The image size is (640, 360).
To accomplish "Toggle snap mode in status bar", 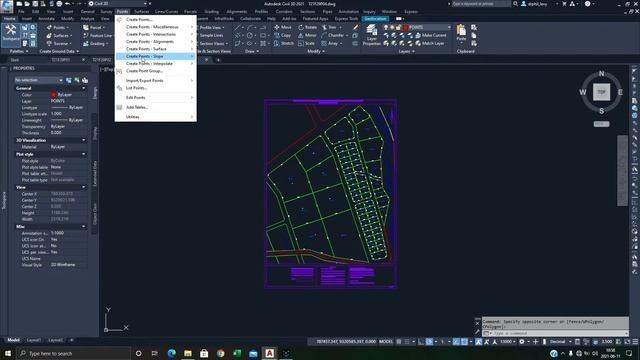I will (x=407, y=342).
